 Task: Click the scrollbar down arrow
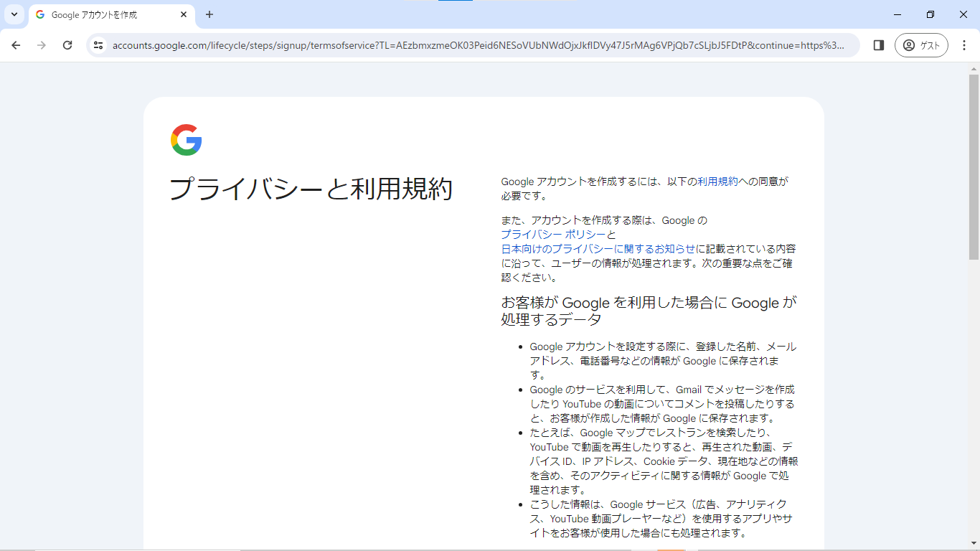coord(974,545)
